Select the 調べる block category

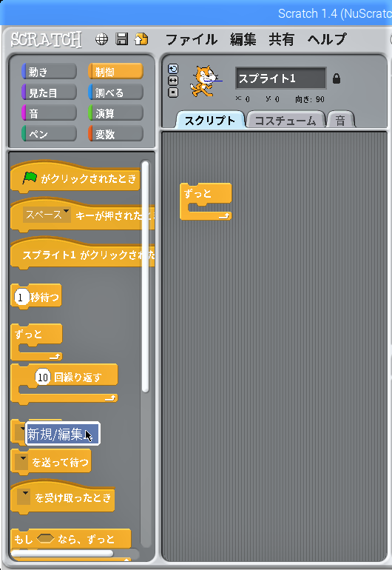(115, 93)
